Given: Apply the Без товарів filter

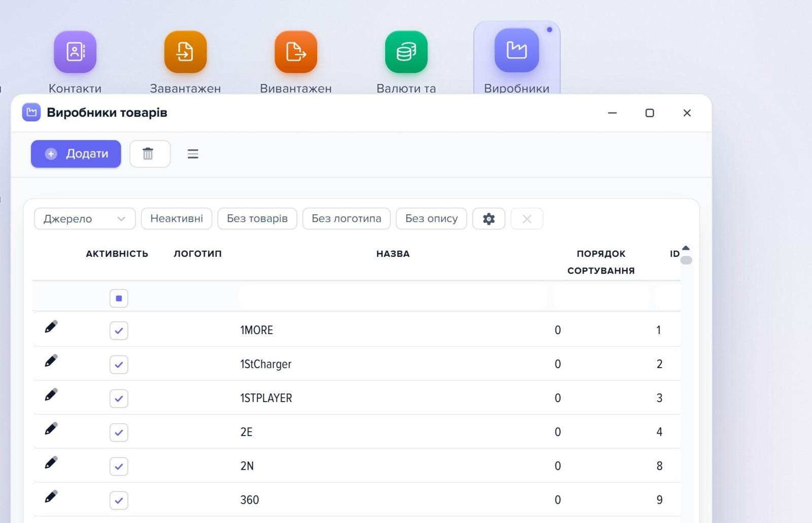Looking at the screenshot, I should [257, 219].
